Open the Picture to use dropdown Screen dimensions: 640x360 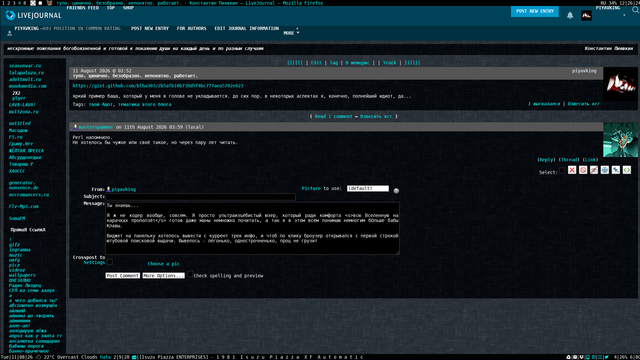[368, 189]
